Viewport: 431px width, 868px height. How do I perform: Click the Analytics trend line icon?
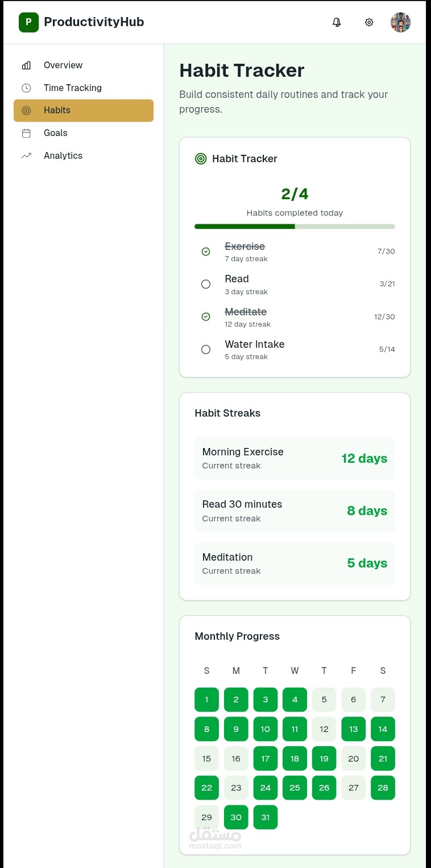pyautogui.click(x=26, y=156)
